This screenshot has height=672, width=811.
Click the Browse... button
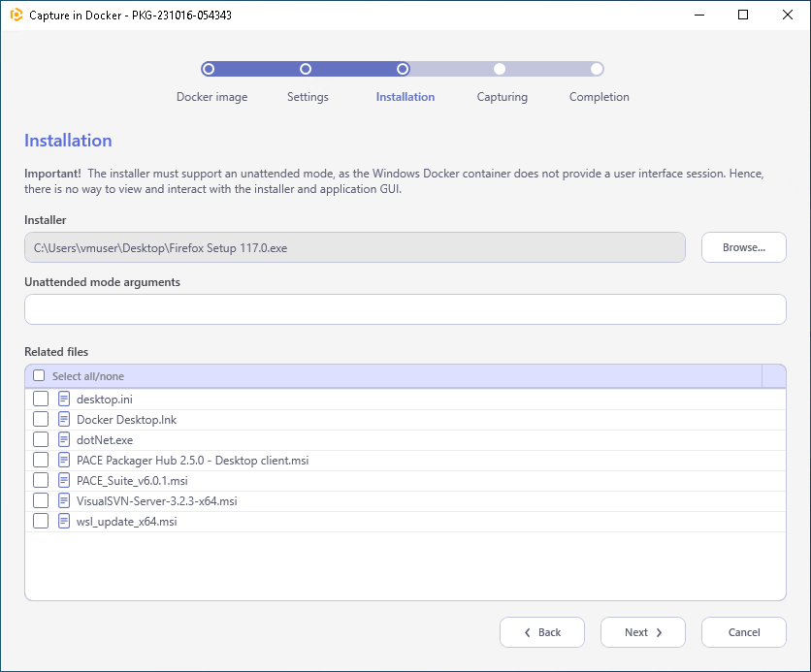744,247
